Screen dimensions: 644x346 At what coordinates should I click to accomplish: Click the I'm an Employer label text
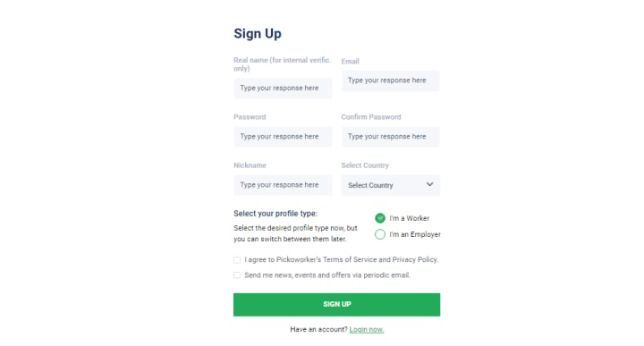click(x=415, y=234)
